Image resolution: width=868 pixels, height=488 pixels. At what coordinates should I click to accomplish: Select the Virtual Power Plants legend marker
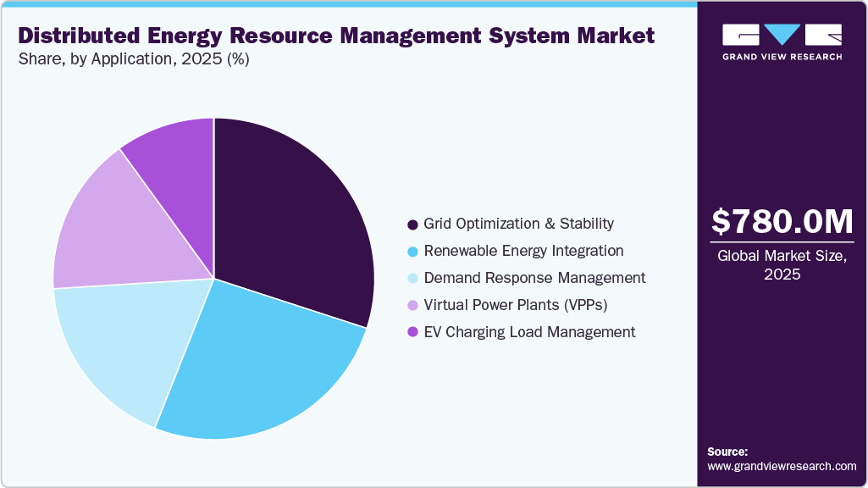point(412,305)
